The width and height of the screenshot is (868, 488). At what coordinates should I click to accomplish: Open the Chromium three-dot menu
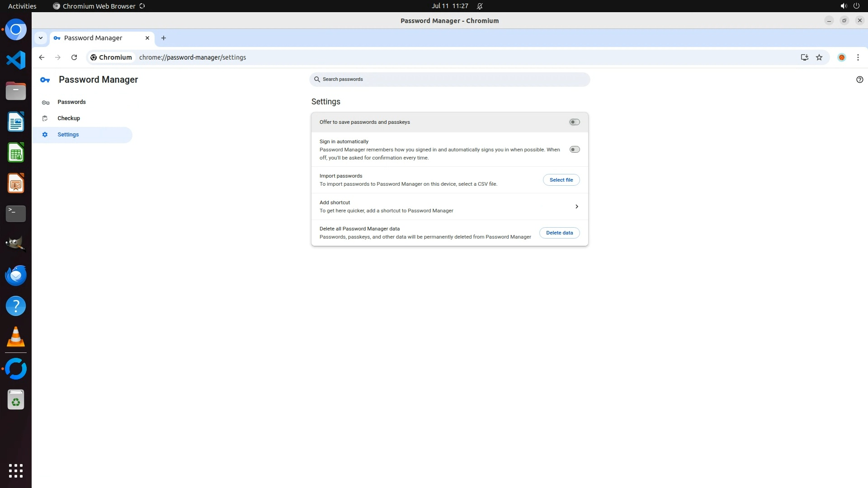pos(858,57)
